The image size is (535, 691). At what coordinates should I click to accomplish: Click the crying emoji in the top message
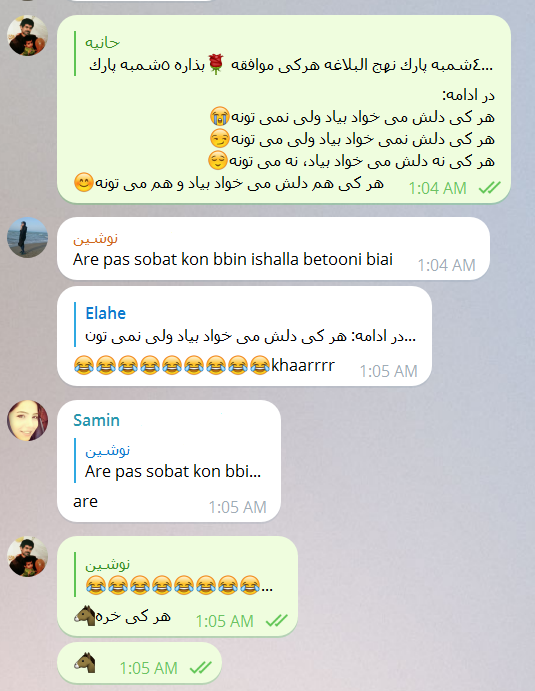(220, 117)
